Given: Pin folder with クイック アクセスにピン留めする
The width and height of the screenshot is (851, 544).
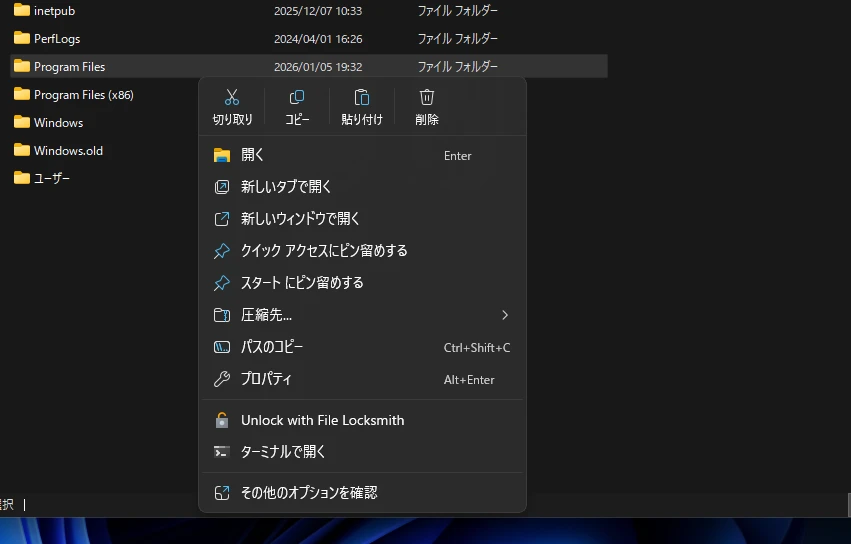Looking at the screenshot, I should [x=324, y=251].
